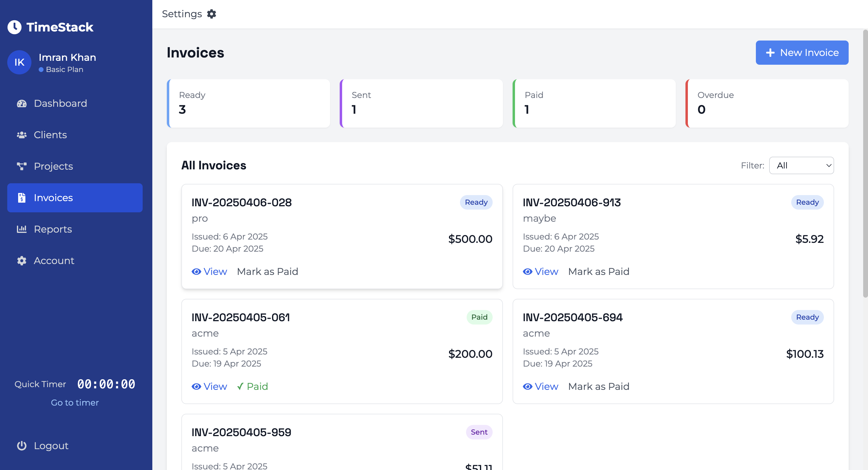Click the Settings header text
This screenshot has width=868, height=470.
[182, 14]
